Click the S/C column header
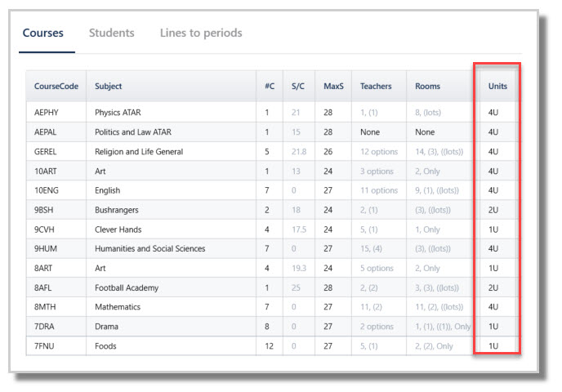Viewport: 562px width, 392px height. [x=298, y=87]
